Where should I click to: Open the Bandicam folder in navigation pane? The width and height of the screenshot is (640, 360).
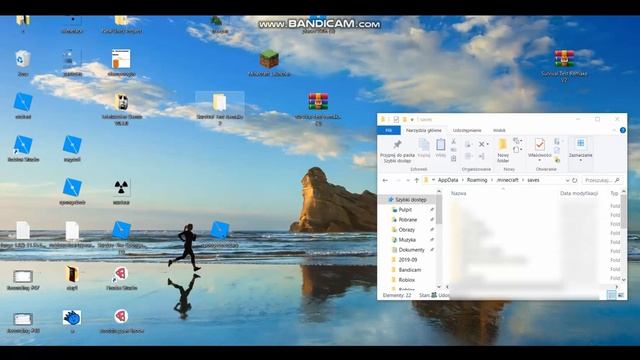(x=409, y=270)
